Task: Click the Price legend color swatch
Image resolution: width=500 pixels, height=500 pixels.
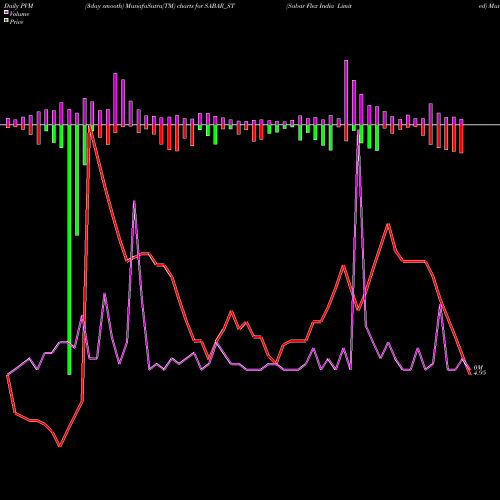Action: tap(6, 21)
